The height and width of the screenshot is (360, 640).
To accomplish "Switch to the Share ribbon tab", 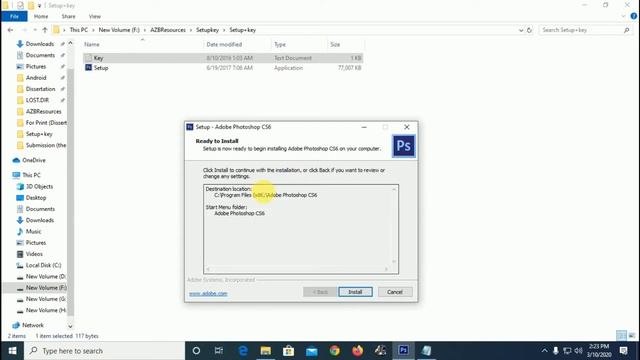I will click(68, 16).
